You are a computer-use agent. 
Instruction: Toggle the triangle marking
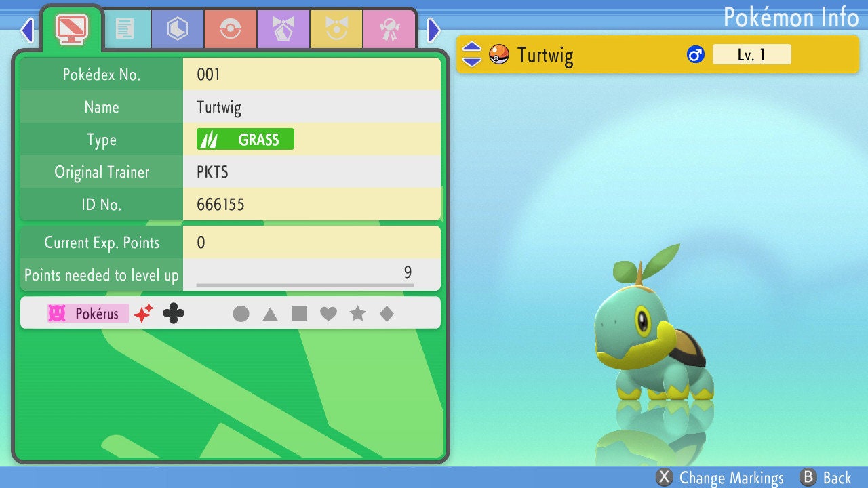point(270,314)
